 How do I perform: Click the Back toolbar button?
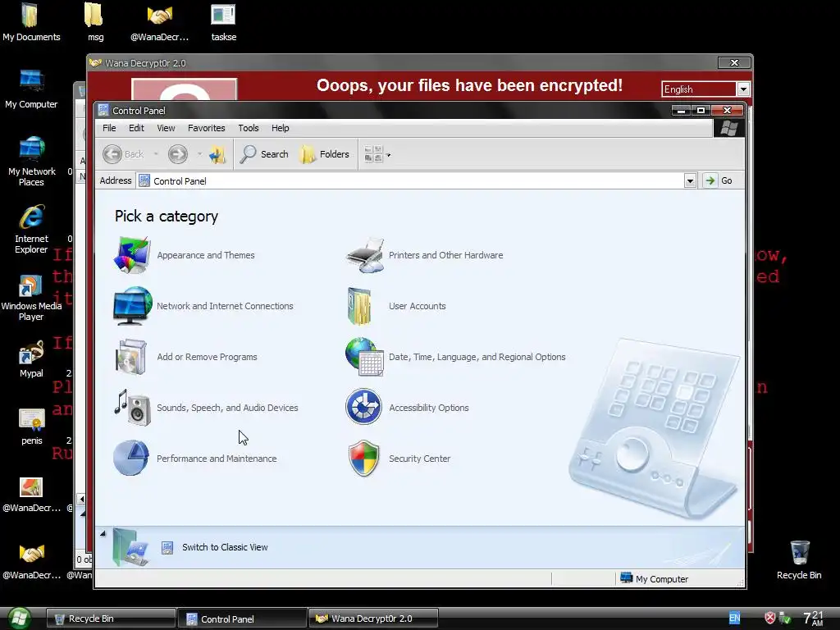[124, 154]
